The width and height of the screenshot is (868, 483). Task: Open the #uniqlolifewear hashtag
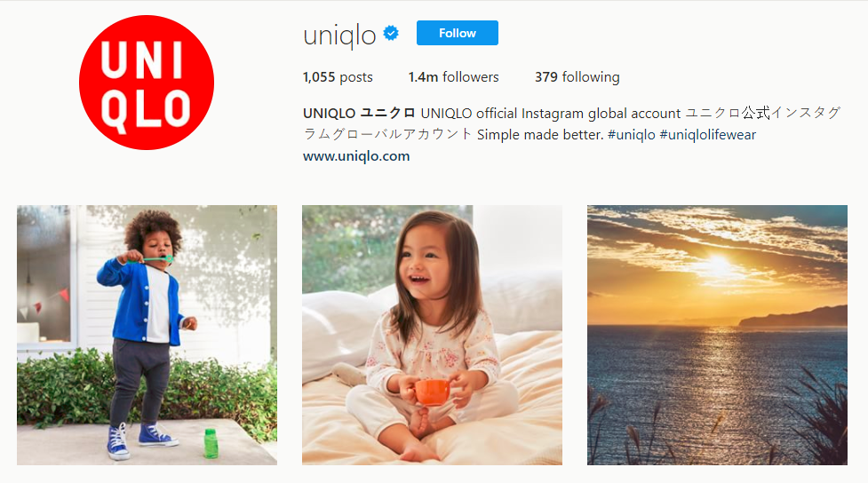pos(707,134)
